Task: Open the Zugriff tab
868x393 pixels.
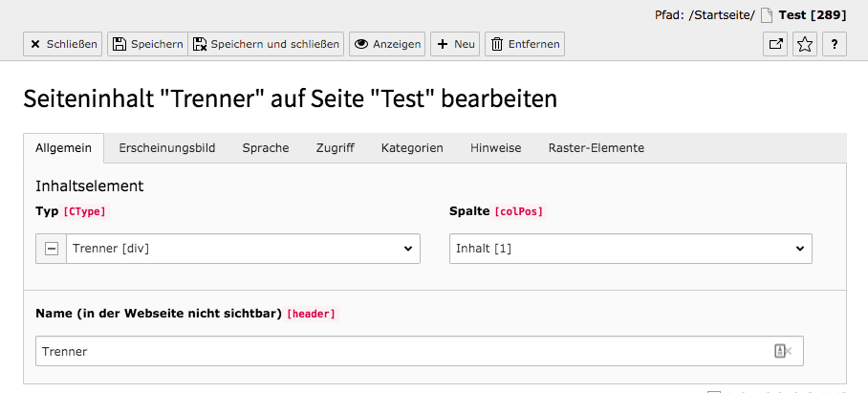Action: (x=336, y=148)
